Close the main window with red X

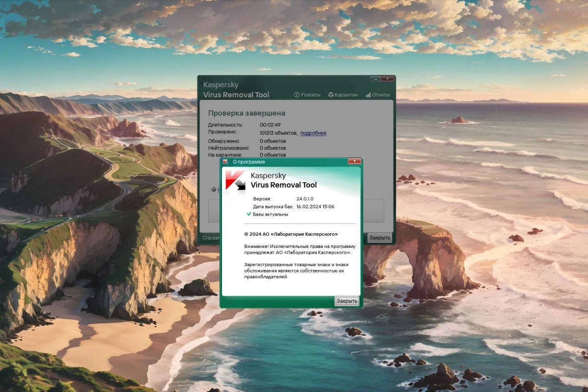click(x=387, y=78)
